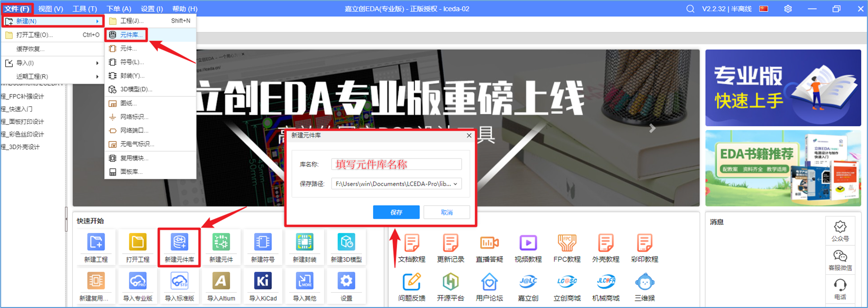This screenshot has width=868, height=308.
Task: Select 网络端口... submenu entry
Action: [x=150, y=131]
